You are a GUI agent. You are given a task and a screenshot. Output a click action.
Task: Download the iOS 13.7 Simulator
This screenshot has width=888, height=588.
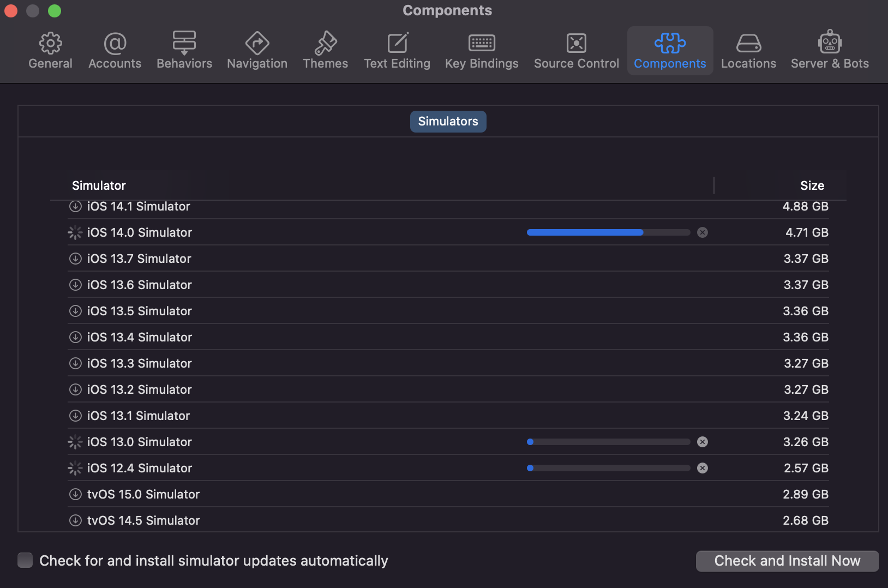point(75,259)
